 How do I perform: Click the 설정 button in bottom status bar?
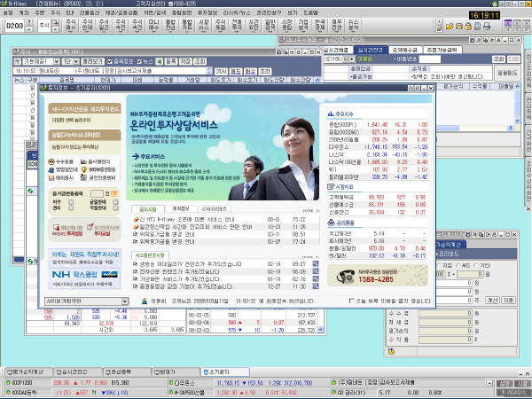click(504, 383)
